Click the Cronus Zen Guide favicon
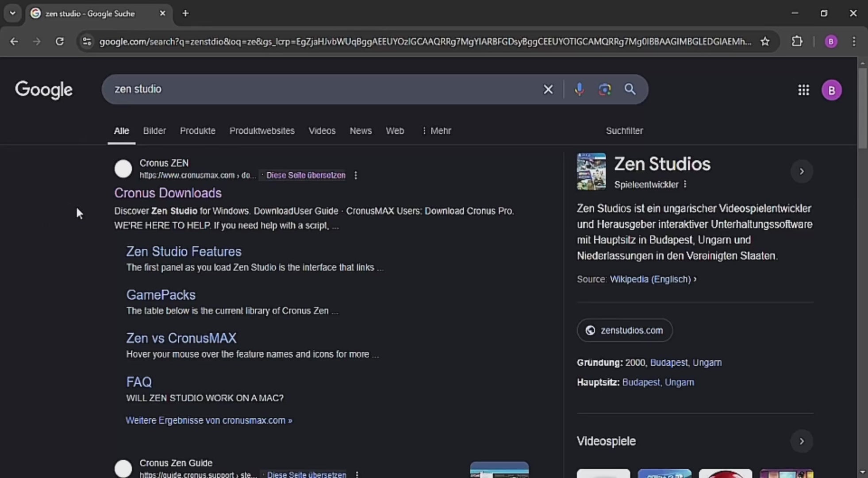The image size is (868, 478). click(x=123, y=468)
